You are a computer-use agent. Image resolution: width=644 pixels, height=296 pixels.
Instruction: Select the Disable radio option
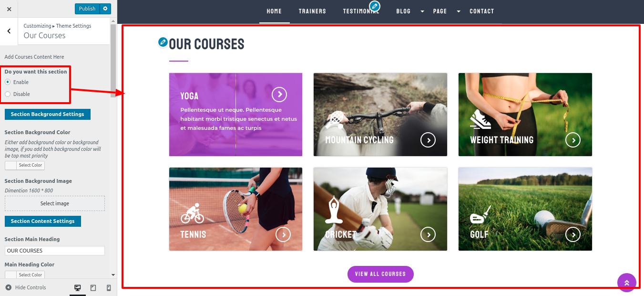coord(8,94)
